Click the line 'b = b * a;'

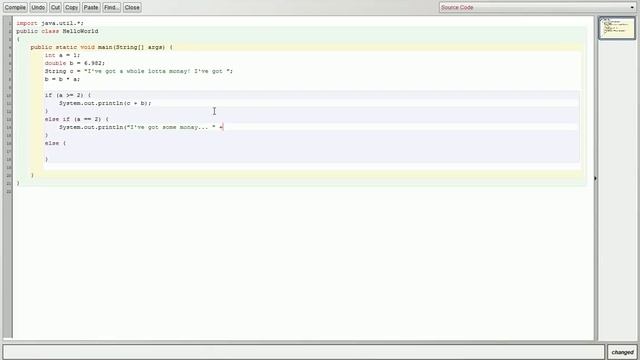(62, 79)
